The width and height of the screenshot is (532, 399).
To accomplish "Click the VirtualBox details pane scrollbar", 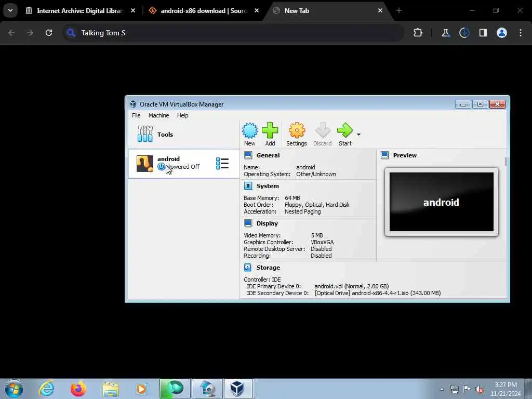I will point(506,162).
